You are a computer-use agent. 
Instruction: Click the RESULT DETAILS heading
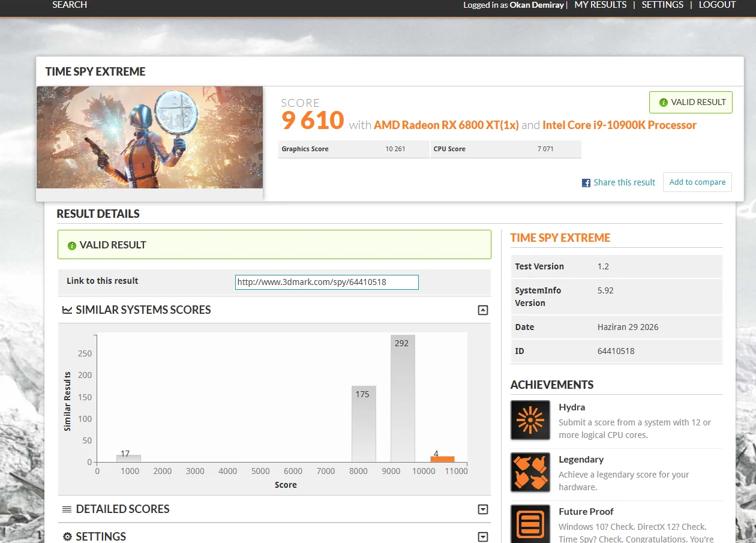tap(98, 214)
